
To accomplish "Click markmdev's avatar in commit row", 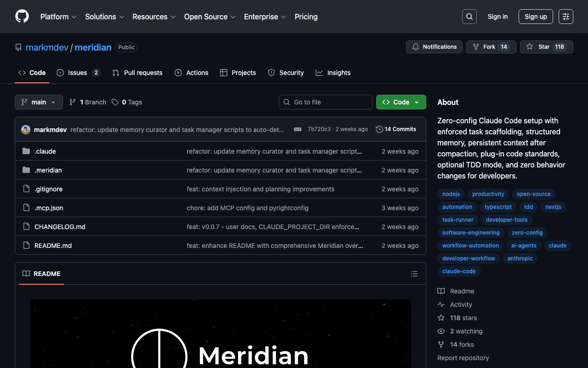I will tap(26, 130).
